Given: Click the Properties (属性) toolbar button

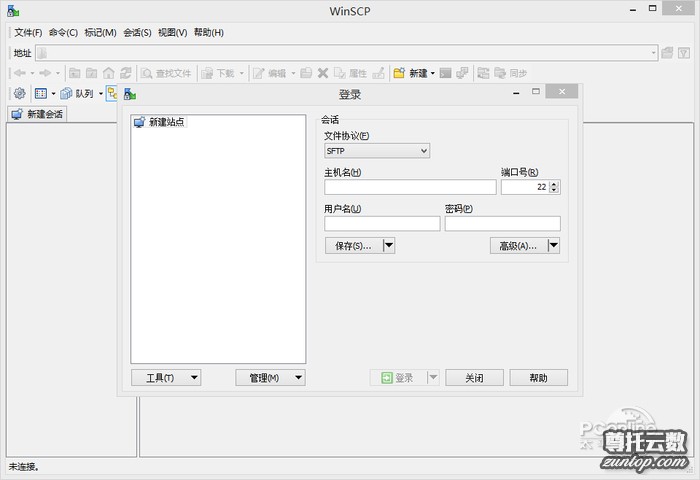Looking at the screenshot, I should pyautogui.click(x=351, y=73).
